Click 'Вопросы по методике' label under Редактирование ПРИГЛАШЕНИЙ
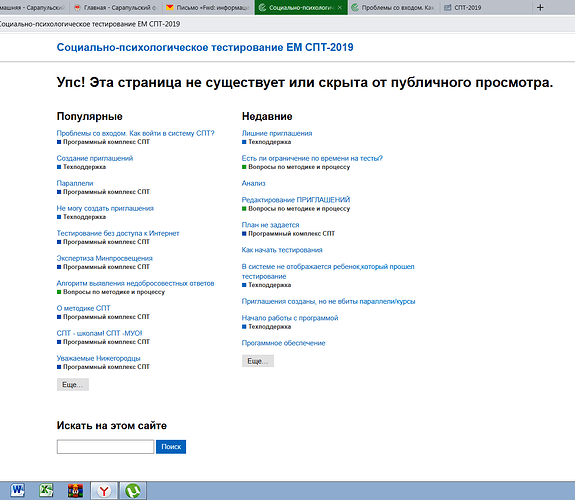575x500 pixels. (299, 209)
